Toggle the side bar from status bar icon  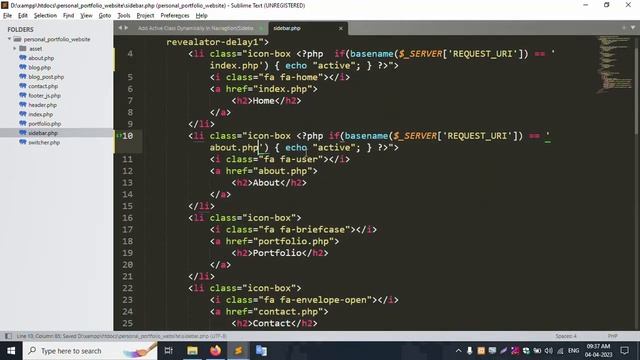tap(8, 336)
